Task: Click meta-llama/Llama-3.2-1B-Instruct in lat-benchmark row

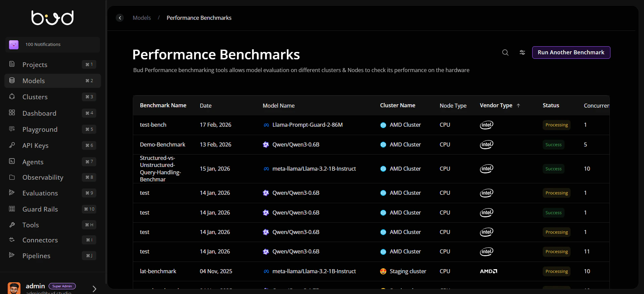Action: click(x=314, y=271)
